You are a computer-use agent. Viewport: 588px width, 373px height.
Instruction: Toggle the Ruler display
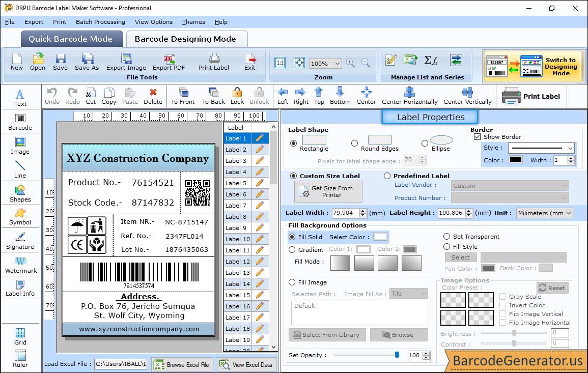(x=20, y=359)
